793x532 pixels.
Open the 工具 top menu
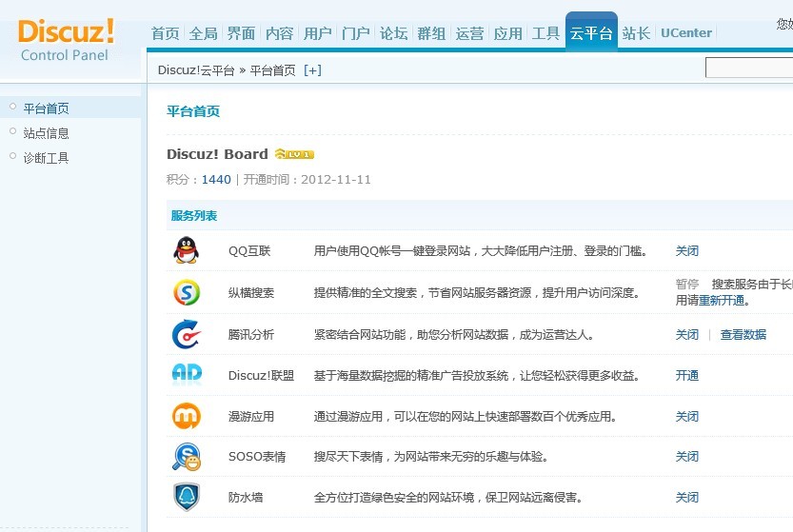(x=545, y=33)
